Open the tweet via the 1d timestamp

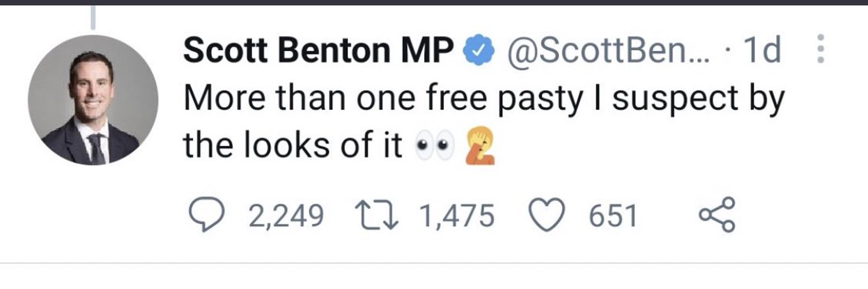[x=760, y=51]
